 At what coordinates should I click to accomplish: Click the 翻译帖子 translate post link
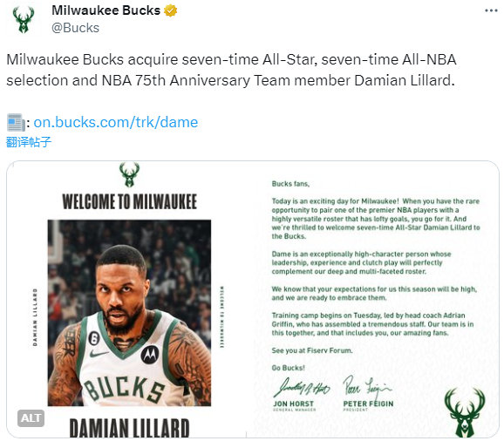click(x=29, y=142)
